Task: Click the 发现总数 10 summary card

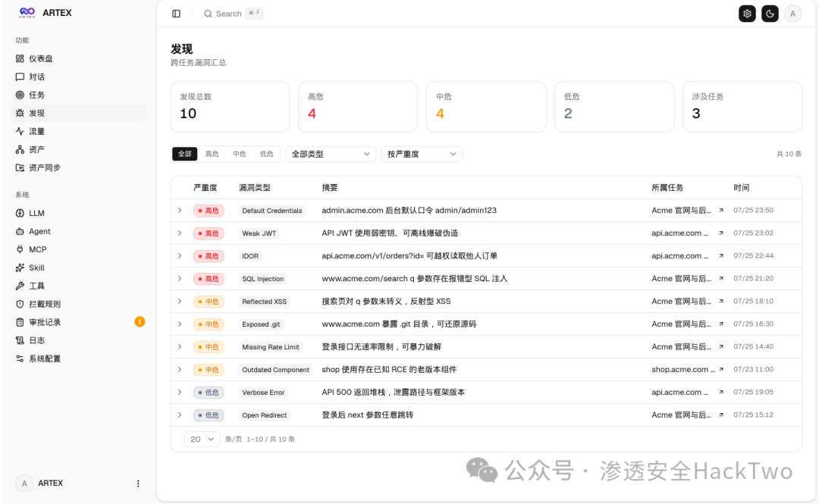Action: coord(230,107)
